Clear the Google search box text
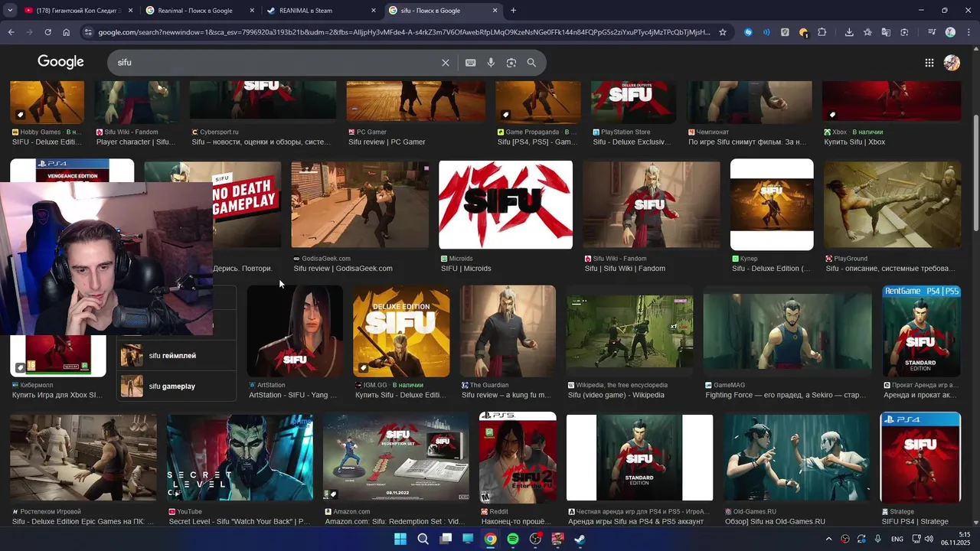This screenshot has height=551, width=980. [x=446, y=63]
